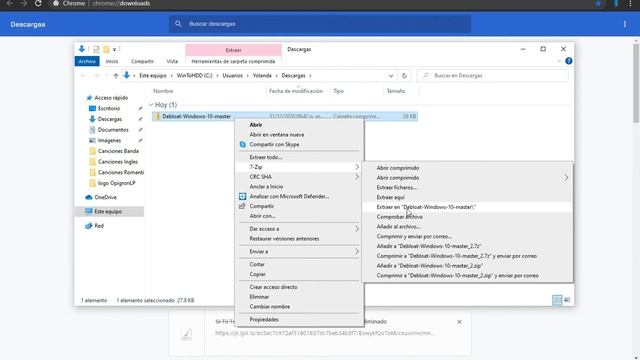Click the Chrome reload icon
Viewport: 640px width, 360px height.
[x=38, y=3]
